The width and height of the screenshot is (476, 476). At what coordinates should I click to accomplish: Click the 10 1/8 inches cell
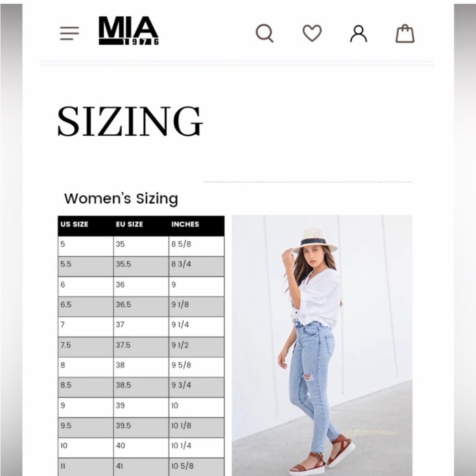[x=196, y=426]
